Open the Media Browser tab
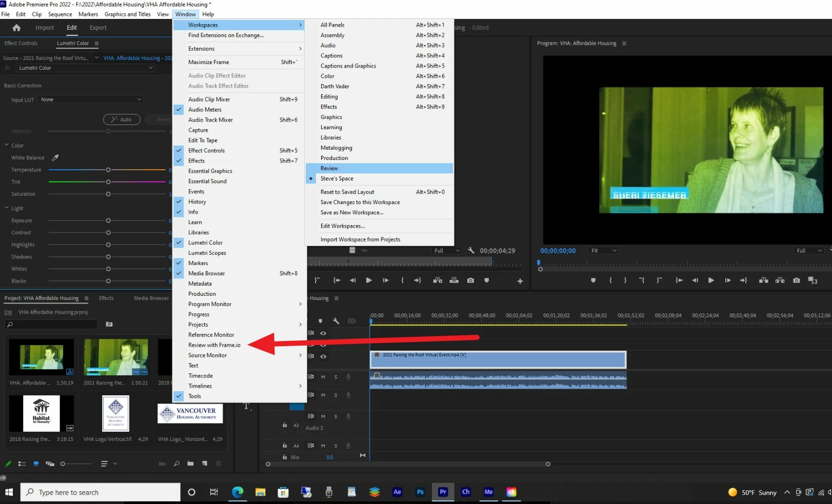This screenshot has width=832, height=504. click(151, 298)
